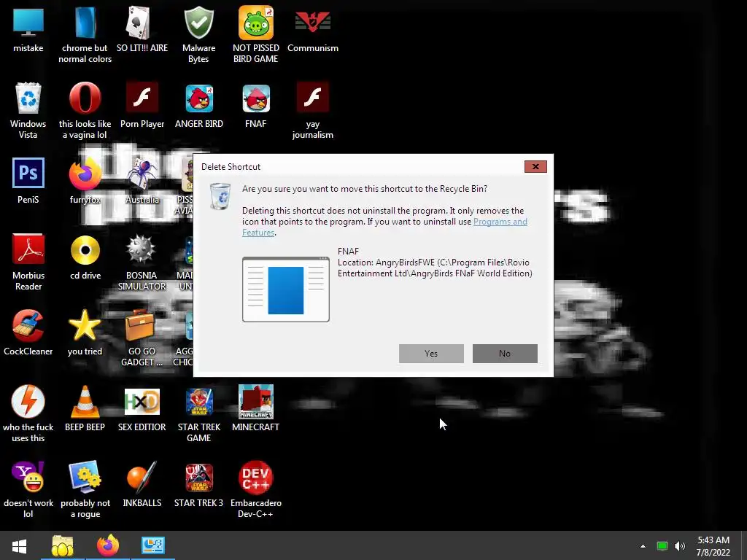The height and width of the screenshot is (560, 747).
Task: Select the furryfox Firefox desktop icon
Action: tap(85, 174)
